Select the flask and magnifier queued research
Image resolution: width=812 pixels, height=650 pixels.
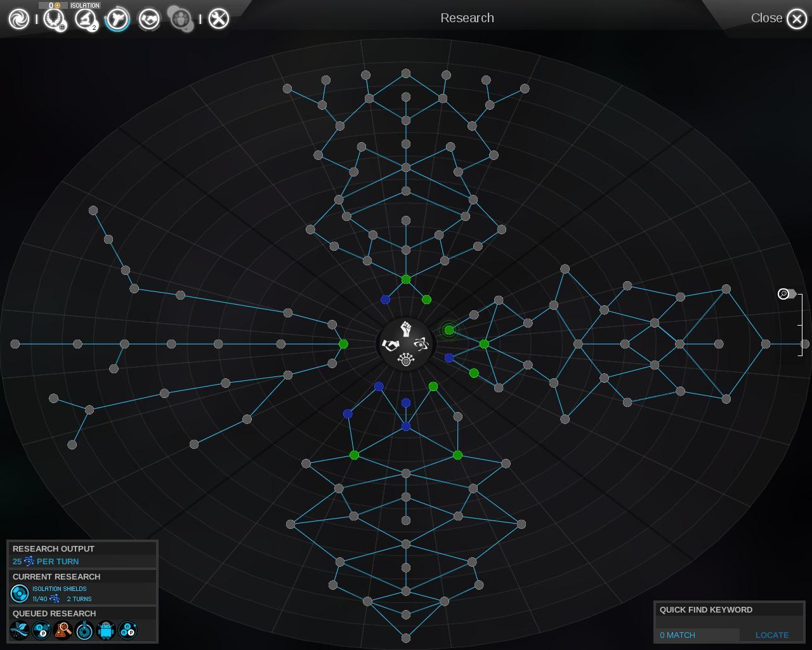[63, 630]
